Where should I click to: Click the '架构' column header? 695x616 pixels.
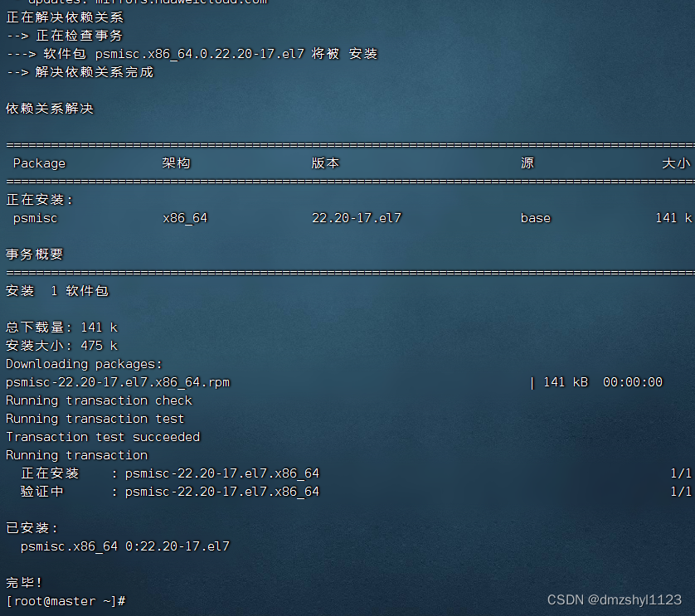(176, 163)
